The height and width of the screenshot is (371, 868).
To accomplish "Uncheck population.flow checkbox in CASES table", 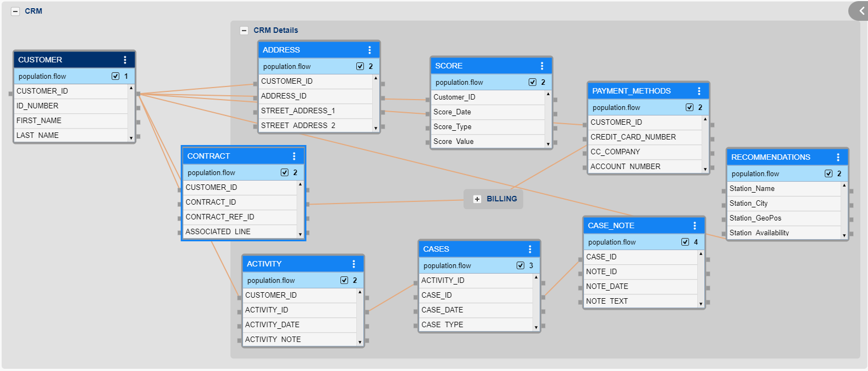I will [x=520, y=265].
